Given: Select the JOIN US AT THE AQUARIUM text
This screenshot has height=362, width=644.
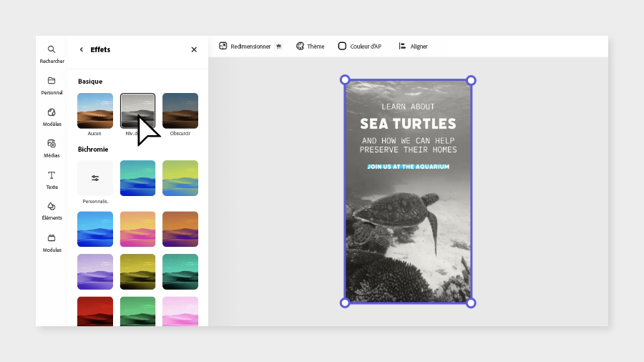Looking at the screenshot, I should click(x=408, y=167).
